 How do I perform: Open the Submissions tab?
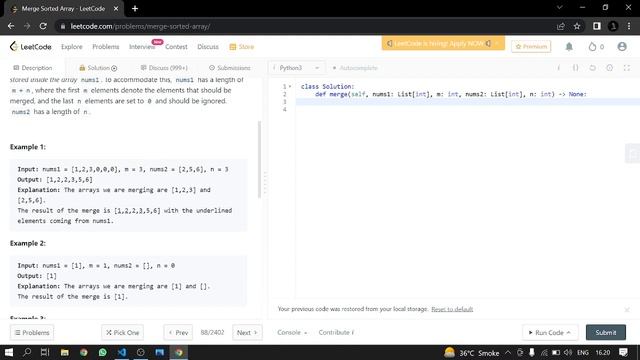[x=229, y=68]
